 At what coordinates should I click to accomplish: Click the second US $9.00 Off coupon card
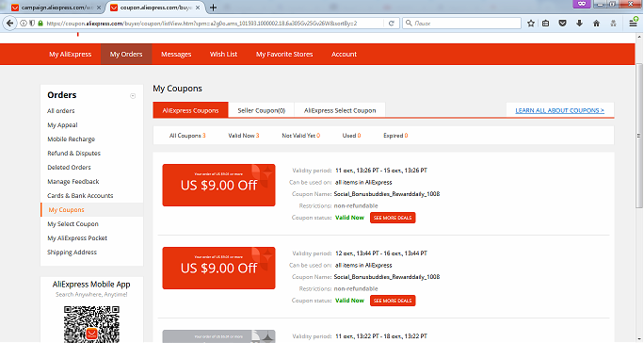tap(219, 269)
